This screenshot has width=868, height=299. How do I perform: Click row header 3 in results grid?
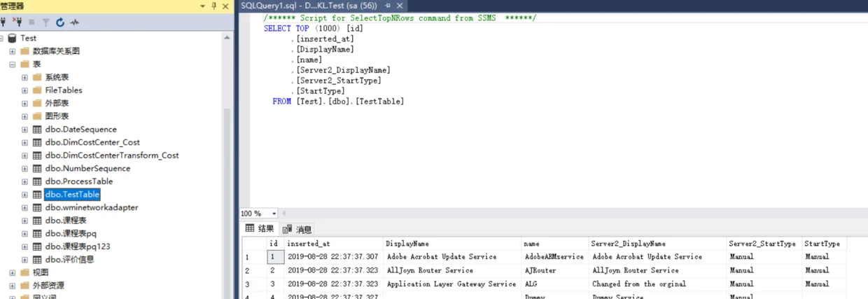pos(255,284)
